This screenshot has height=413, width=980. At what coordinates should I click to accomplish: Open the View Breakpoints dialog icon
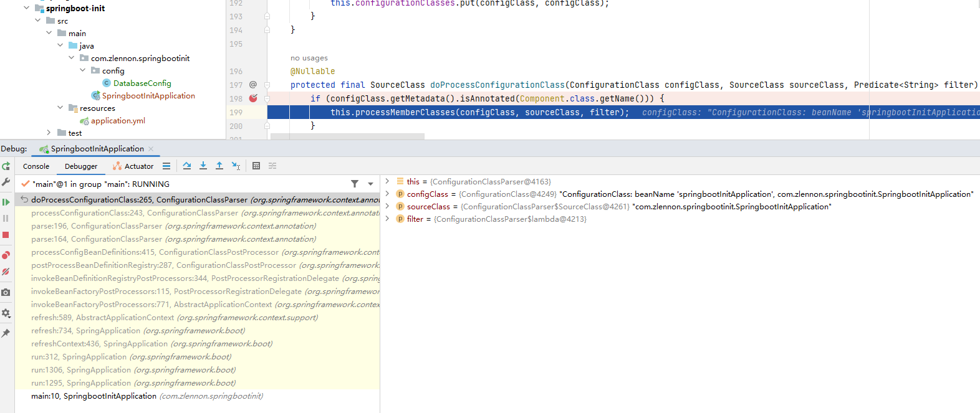pos(6,255)
